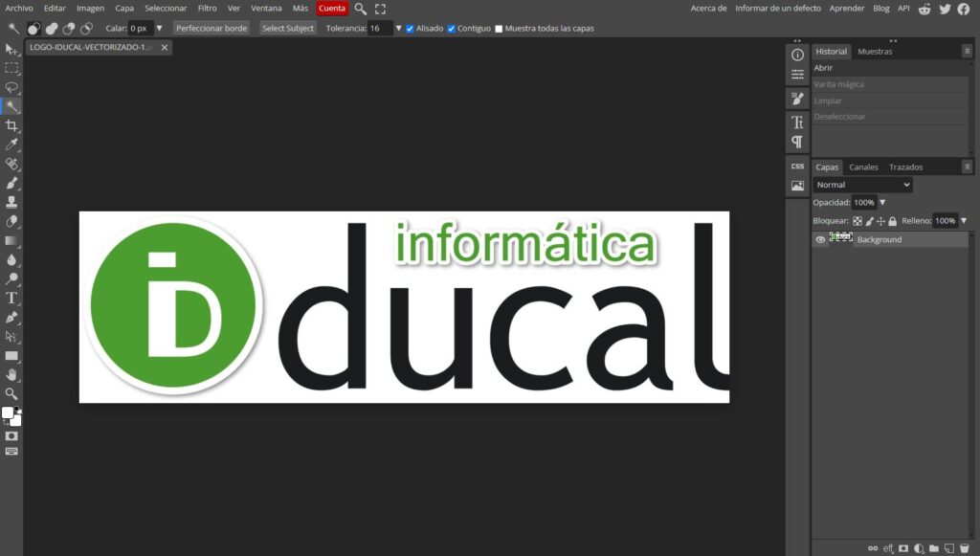Open the image preview panel icon
Image resolution: width=980 pixels, height=556 pixels.
797,186
